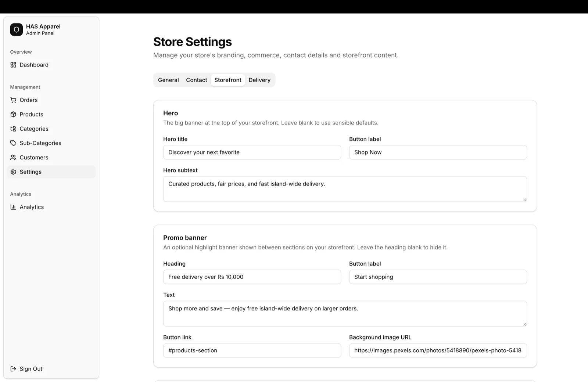The width and height of the screenshot is (588, 382).
Task: Click the HAS Apparel shield logo icon
Action: [x=17, y=30]
